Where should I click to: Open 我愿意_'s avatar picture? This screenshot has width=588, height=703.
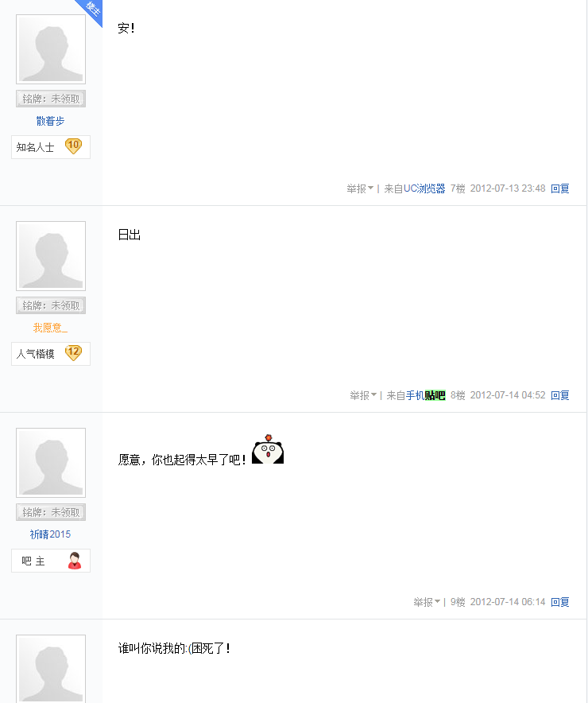(x=51, y=256)
